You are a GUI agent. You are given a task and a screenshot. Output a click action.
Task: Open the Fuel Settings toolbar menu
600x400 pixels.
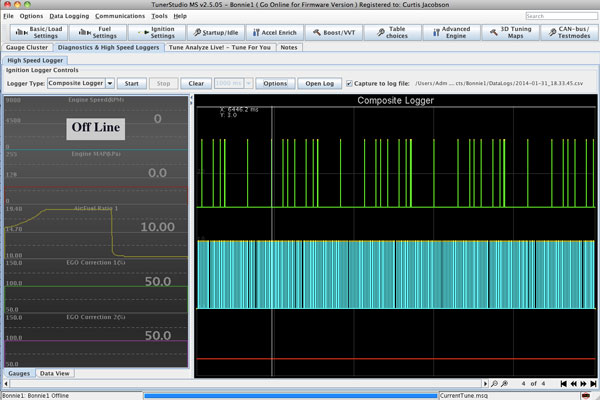pos(98,33)
